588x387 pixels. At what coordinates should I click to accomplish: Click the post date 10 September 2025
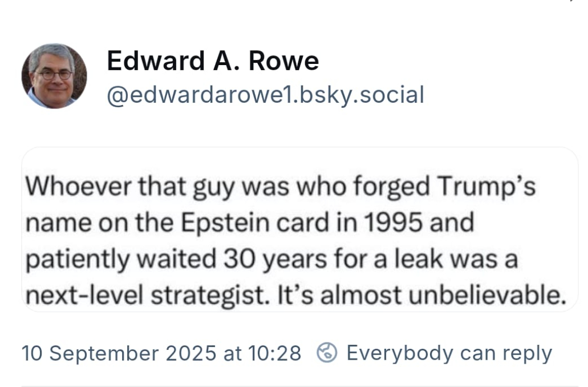click(119, 353)
